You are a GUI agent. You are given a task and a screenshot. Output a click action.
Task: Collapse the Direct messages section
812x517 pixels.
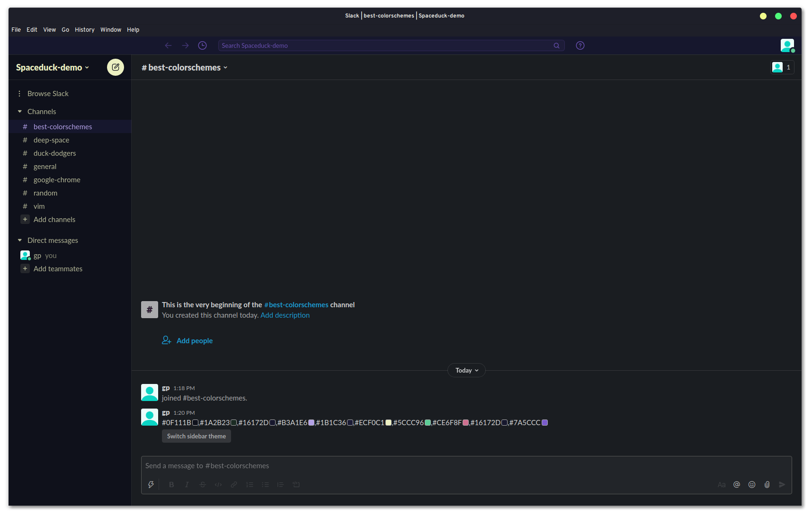20,240
